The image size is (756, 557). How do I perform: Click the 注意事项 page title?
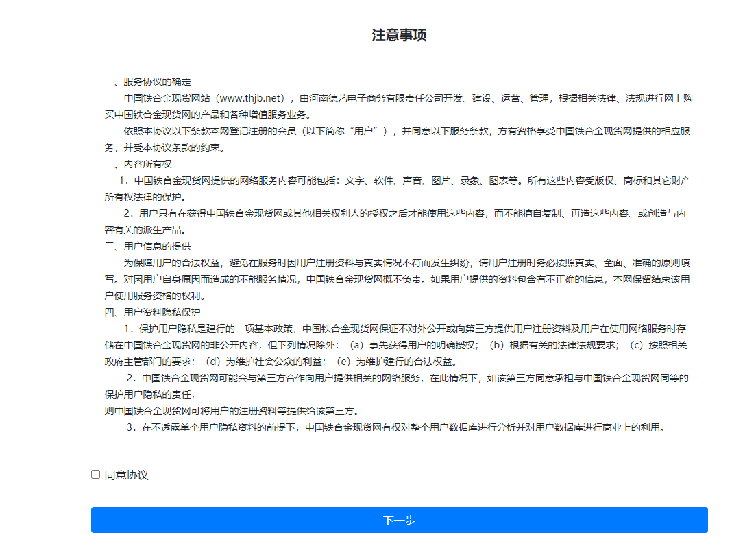399,36
